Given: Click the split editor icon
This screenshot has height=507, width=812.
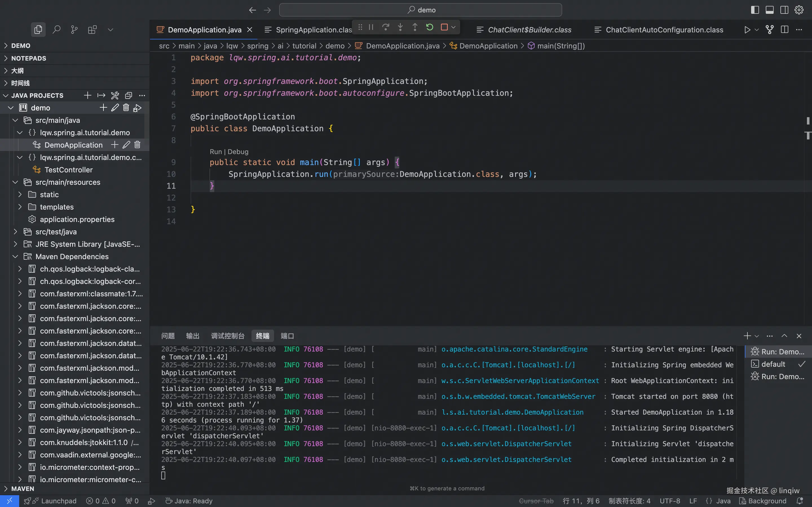Looking at the screenshot, I should coord(784,30).
